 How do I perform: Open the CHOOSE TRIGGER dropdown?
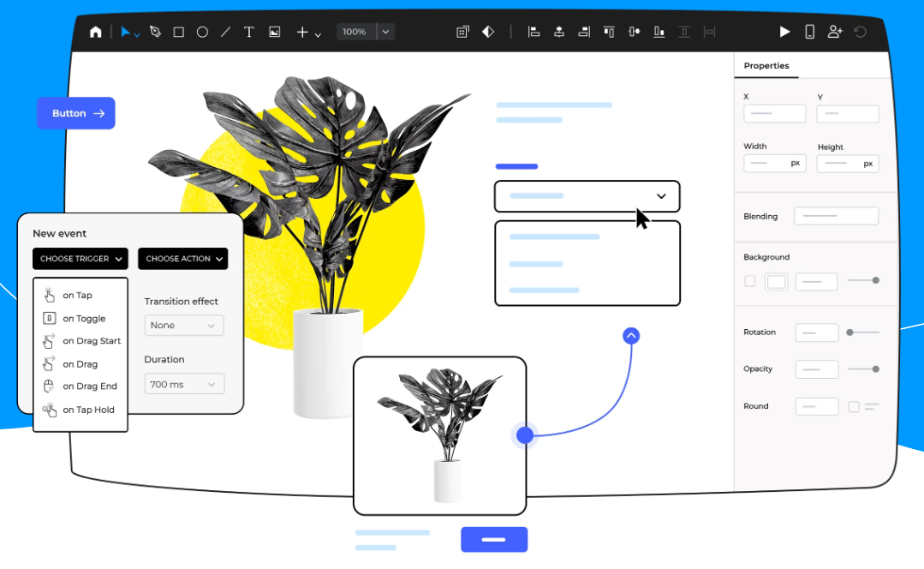tap(80, 259)
